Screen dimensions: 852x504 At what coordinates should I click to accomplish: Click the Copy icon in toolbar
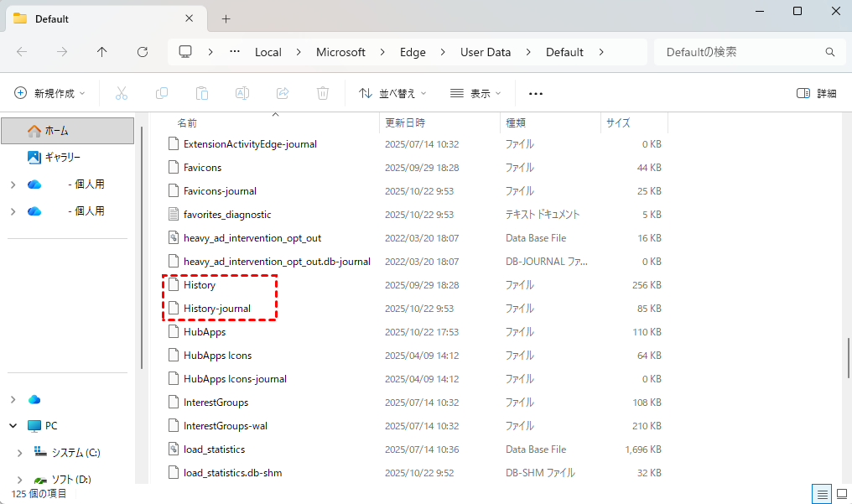(162, 93)
